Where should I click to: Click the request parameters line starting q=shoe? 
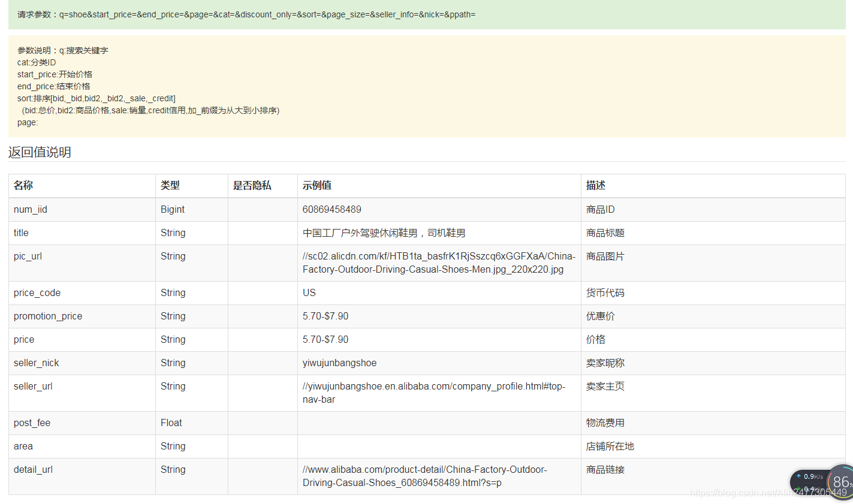pos(246,14)
